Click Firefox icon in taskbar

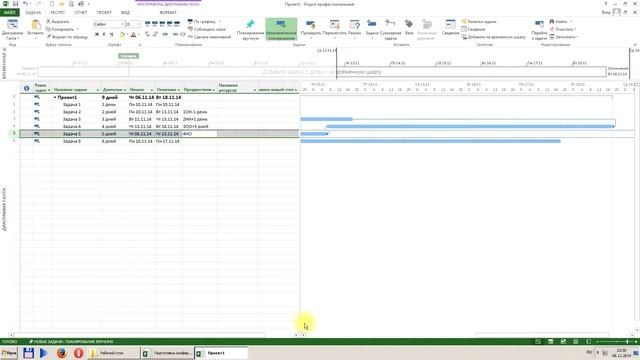point(62,353)
